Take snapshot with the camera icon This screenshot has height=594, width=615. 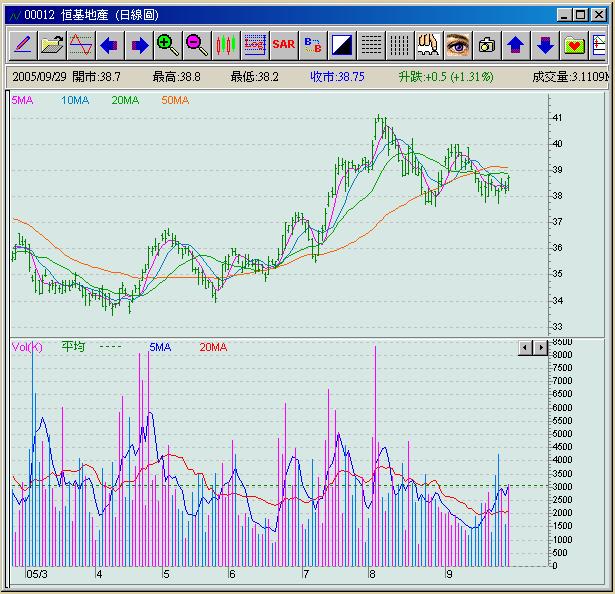[487, 45]
